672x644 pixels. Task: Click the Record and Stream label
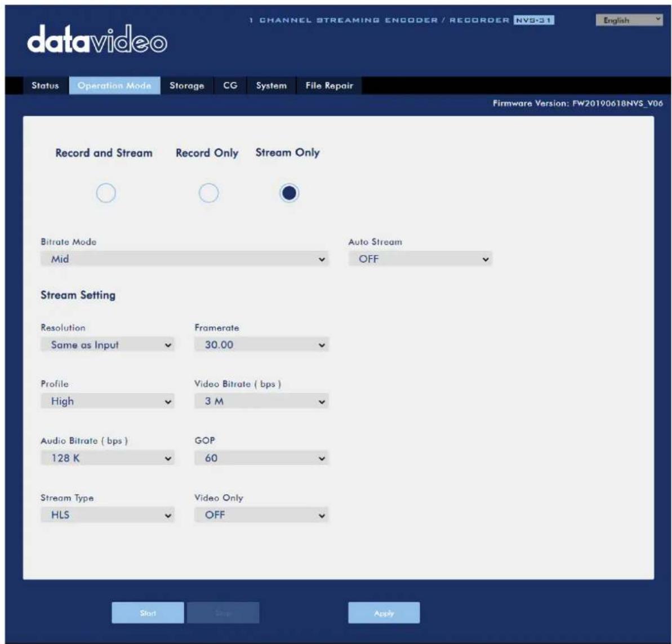pos(104,153)
